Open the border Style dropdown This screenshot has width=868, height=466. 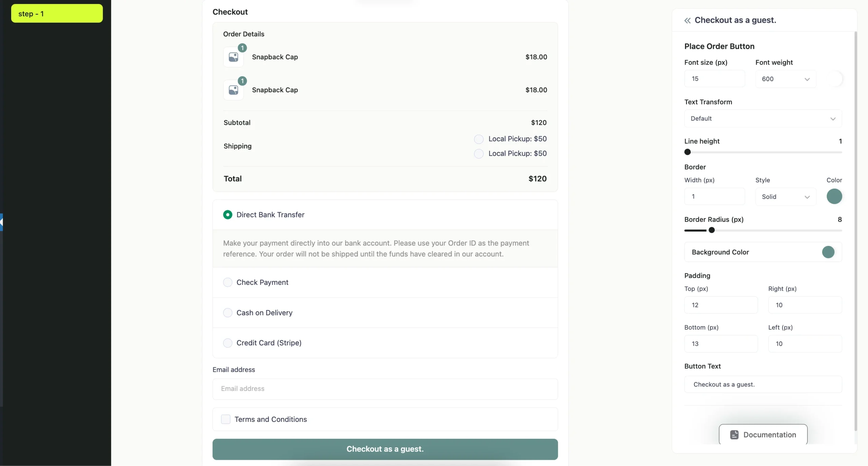(785, 197)
